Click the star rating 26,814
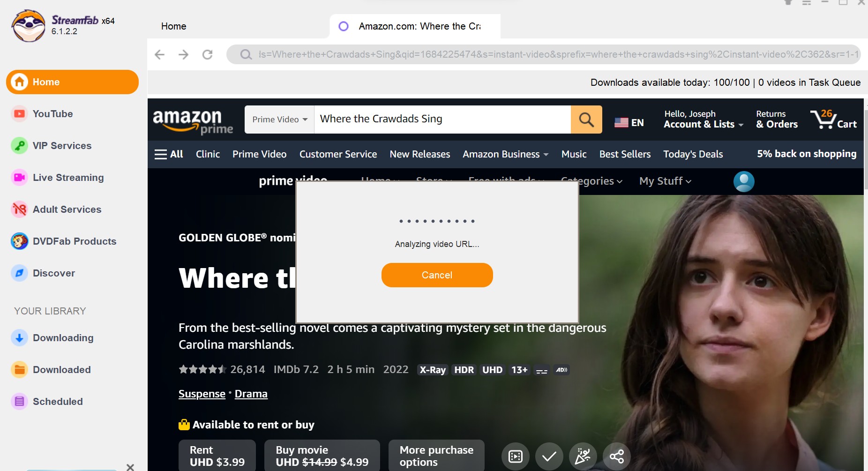This screenshot has width=868, height=471. (x=222, y=370)
